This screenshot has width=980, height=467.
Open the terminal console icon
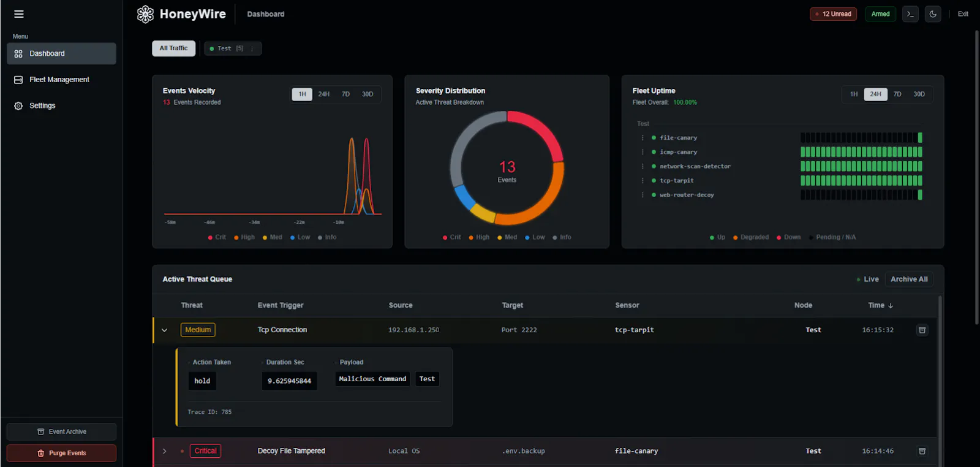[x=910, y=14]
